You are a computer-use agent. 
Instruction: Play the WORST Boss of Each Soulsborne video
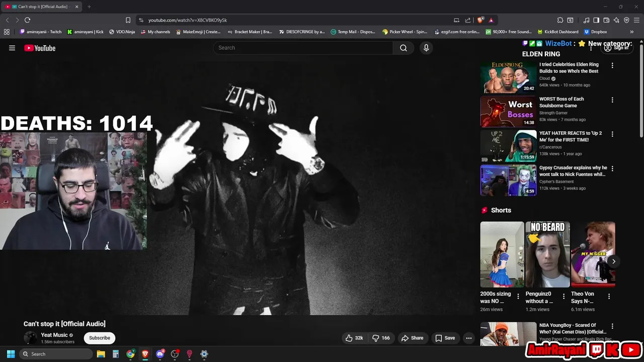coord(508,112)
